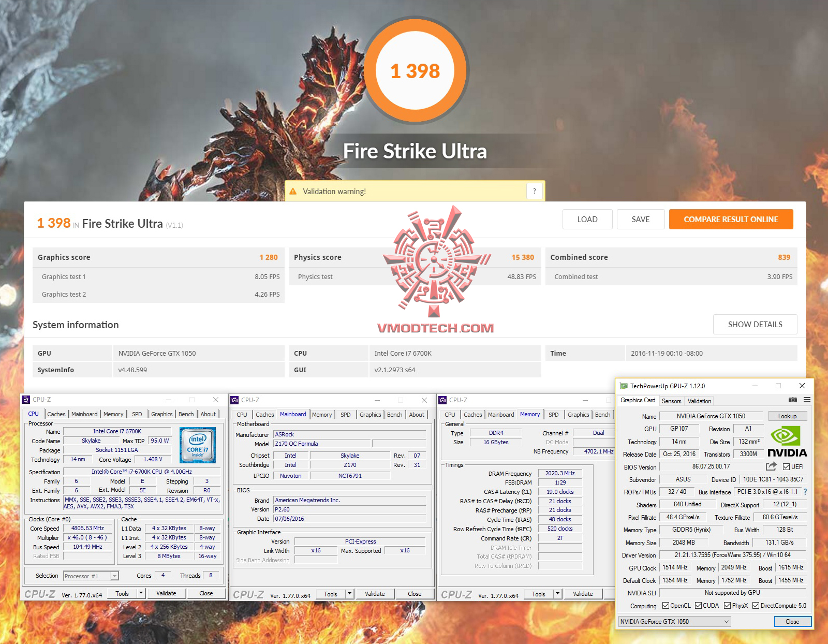Click the Graphics score value 1 280
828x644 pixels.
[x=269, y=257]
